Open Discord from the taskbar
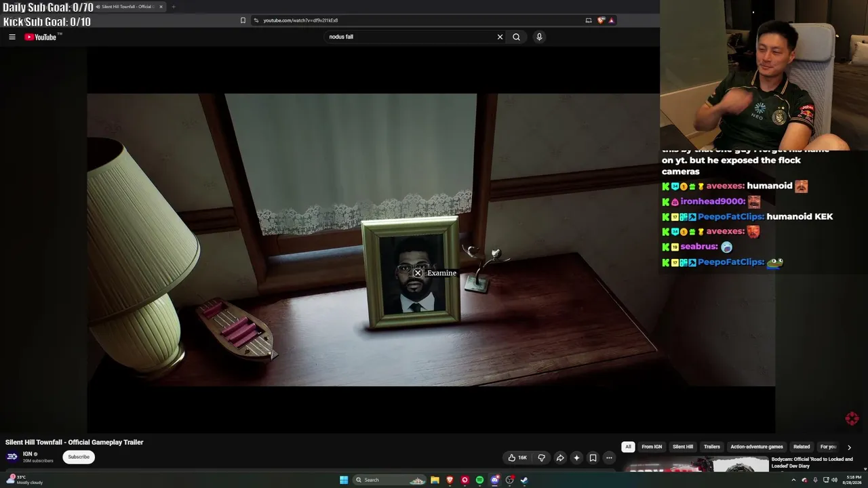 point(494,480)
